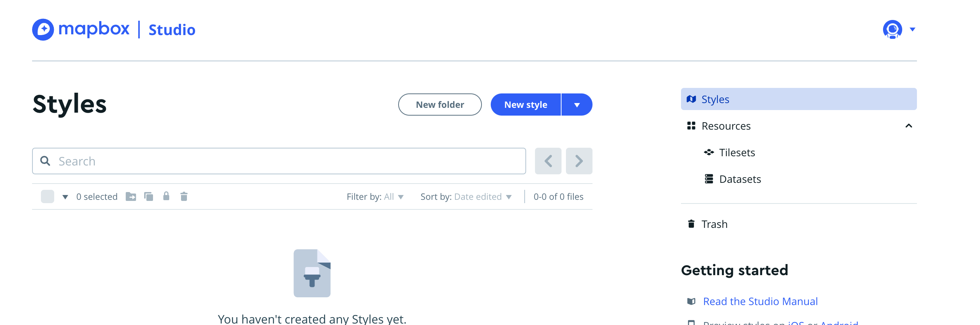Open the Tilesets resource page

tap(737, 152)
